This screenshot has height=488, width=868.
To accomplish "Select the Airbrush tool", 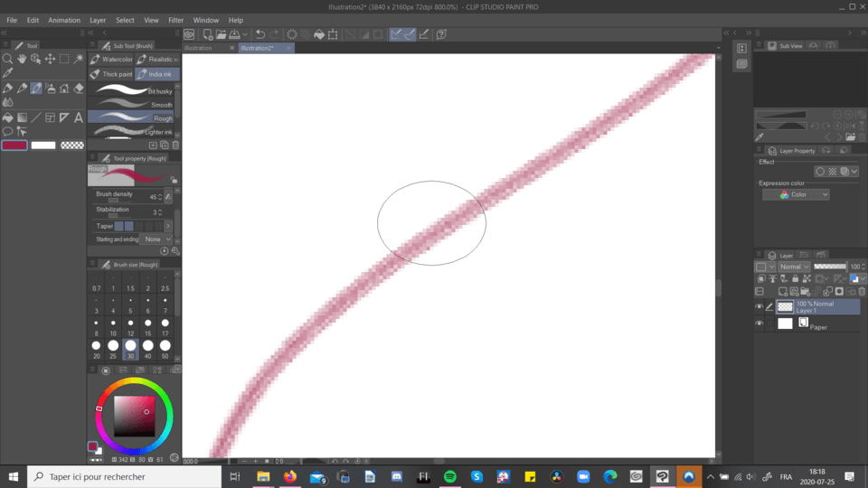I will [x=51, y=88].
